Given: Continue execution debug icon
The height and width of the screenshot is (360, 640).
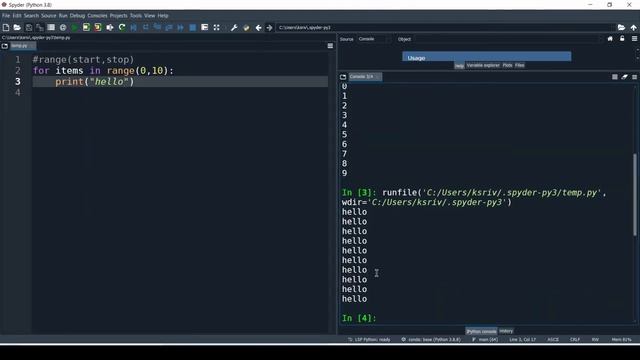Looking at the screenshot, I should (180, 27).
